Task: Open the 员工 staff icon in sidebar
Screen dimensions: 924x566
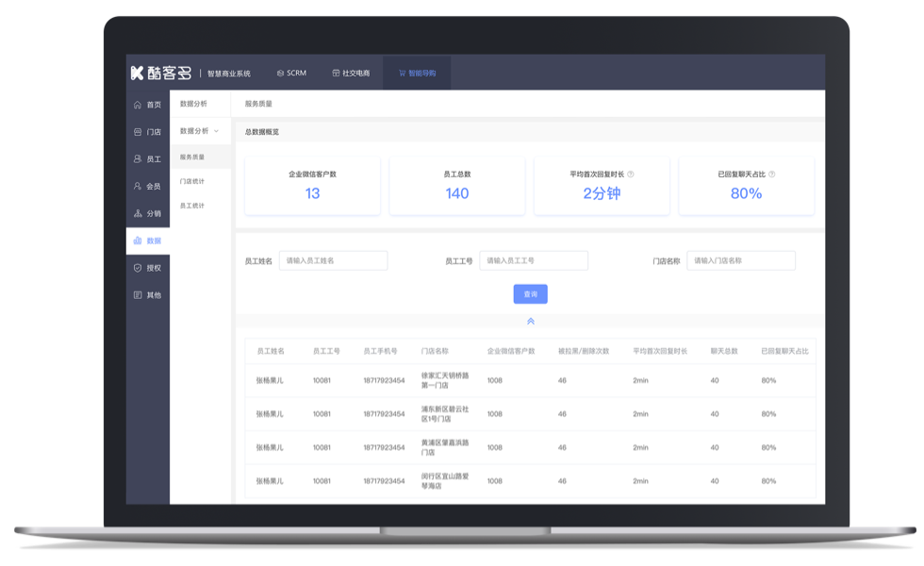Action: point(138,159)
